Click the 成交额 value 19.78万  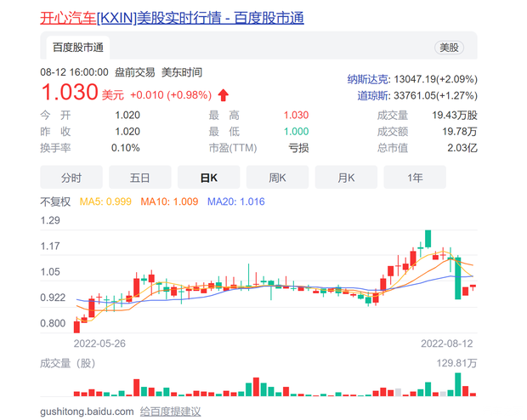(x=460, y=131)
